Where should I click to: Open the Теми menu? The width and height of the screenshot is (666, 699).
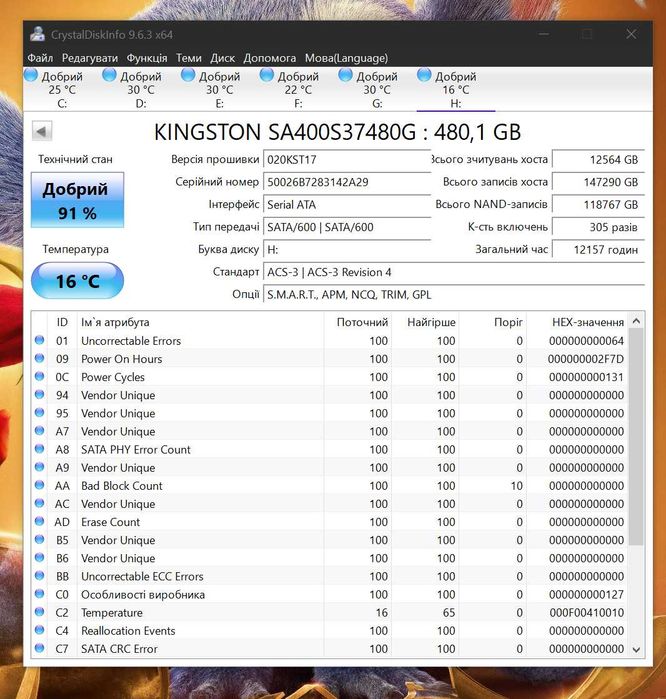click(x=189, y=58)
